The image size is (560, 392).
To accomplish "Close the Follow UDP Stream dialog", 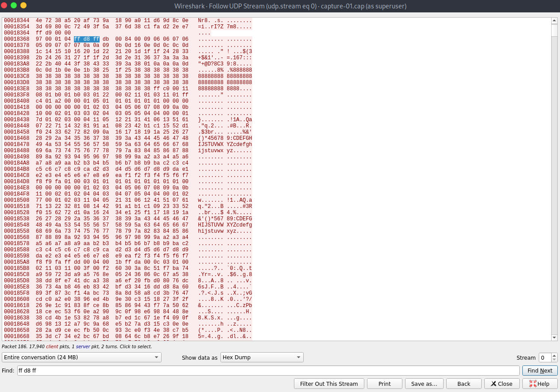I will [502, 384].
